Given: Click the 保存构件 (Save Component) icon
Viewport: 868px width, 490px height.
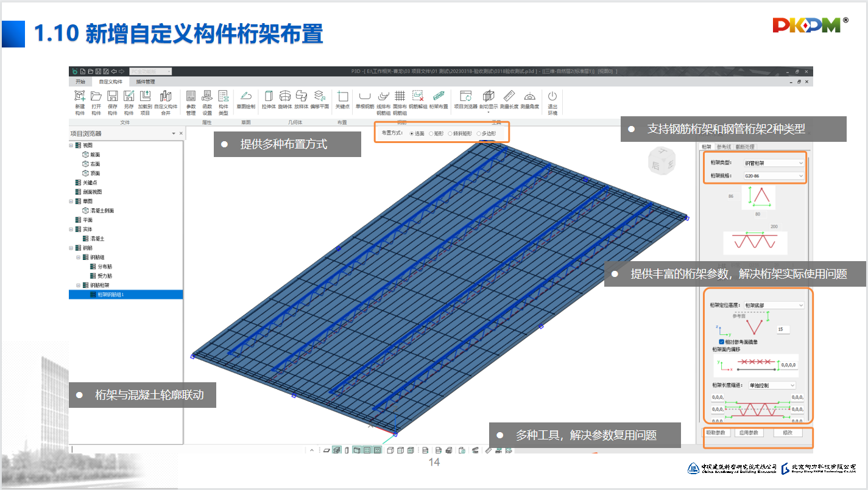Looking at the screenshot, I should (x=113, y=96).
